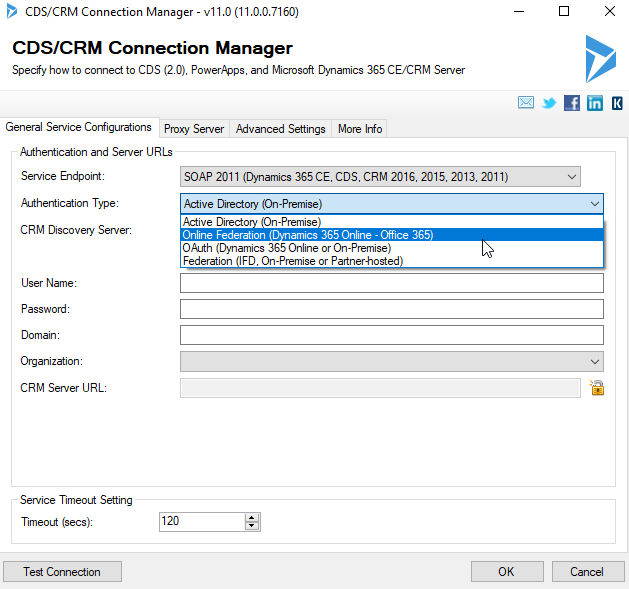Click the Timeout (secs) value box

(202, 522)
